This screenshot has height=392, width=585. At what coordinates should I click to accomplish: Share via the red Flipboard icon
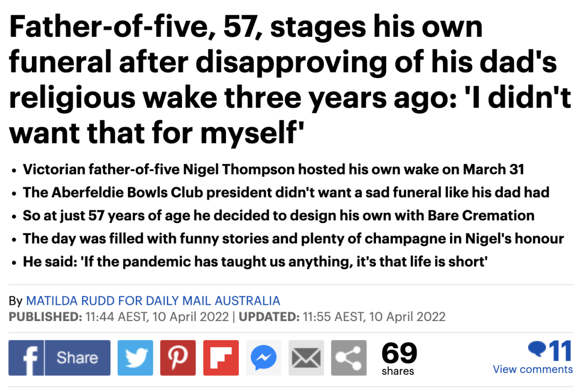pos(221,357)
